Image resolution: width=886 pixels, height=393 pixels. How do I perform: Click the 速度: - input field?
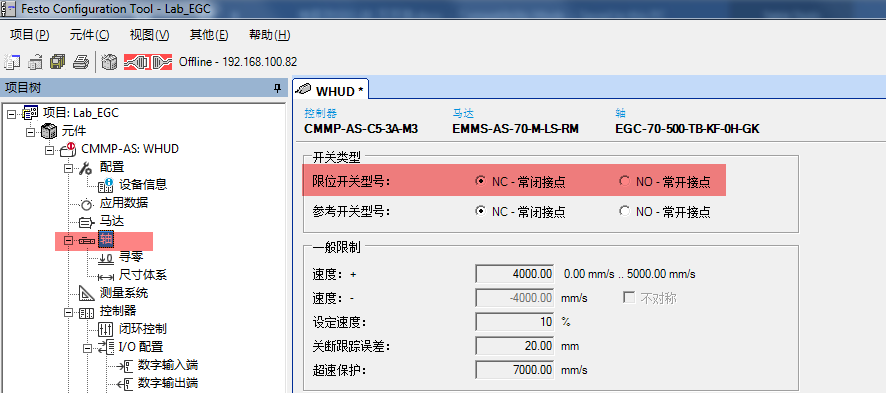pos(515,297)
